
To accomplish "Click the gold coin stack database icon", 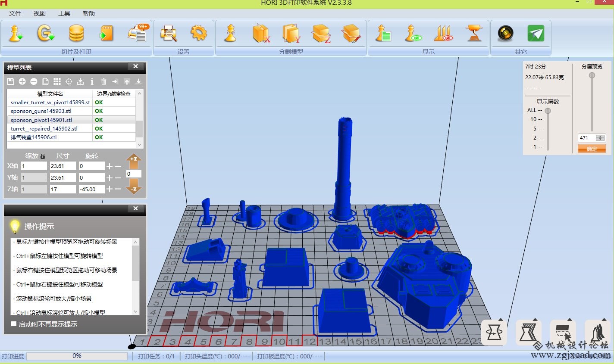I will [x=76, y=33].
